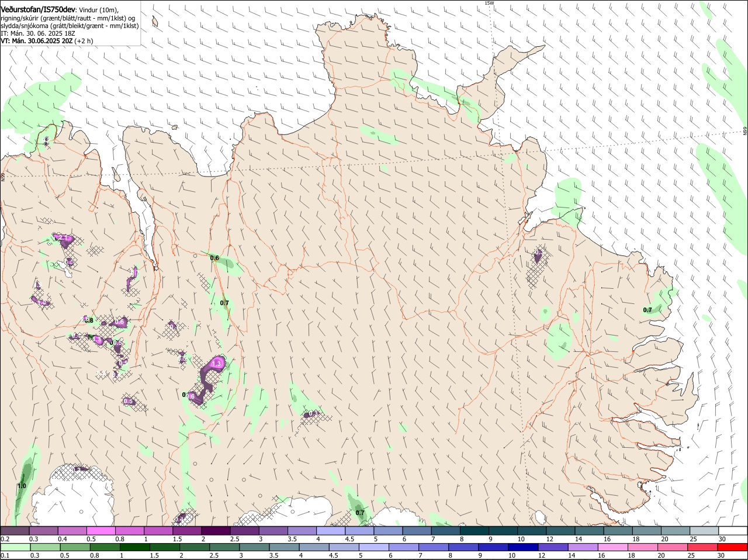Click the 0.2 label in top legend row

tap(5, 538)
